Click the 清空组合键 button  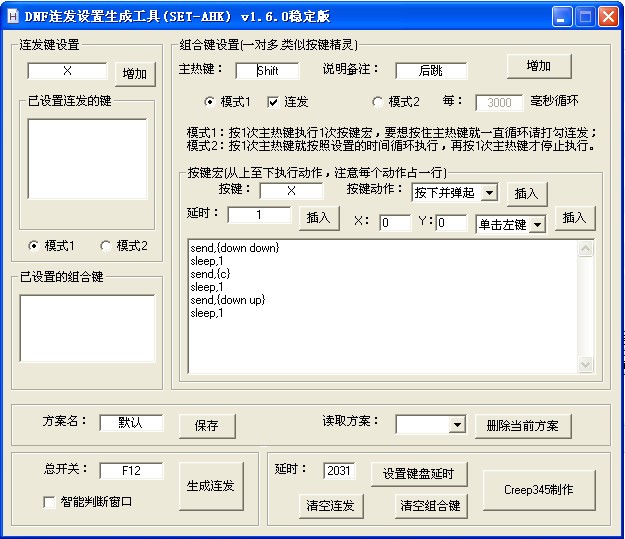click(x=430, y=506)
